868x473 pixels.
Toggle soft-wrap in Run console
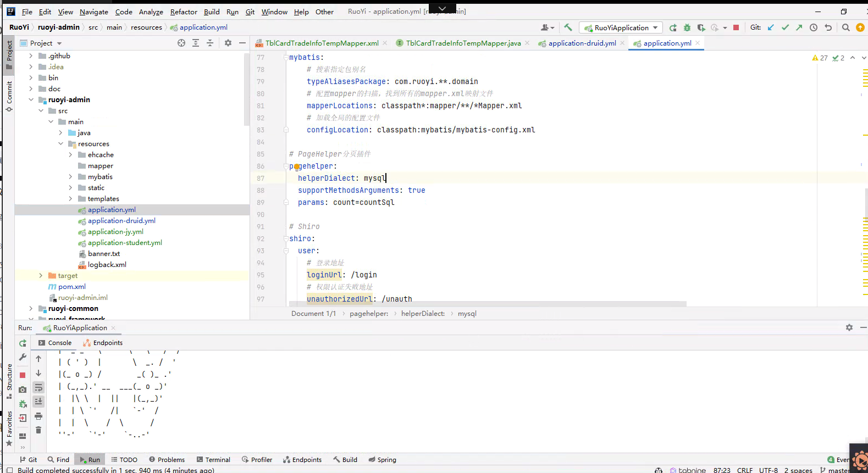click(38, 387)
